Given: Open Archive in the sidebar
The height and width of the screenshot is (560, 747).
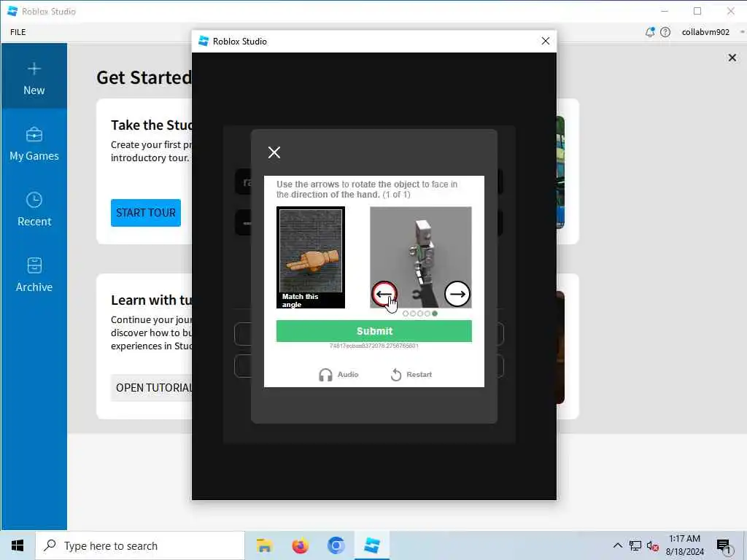Looking at the screenshot, I should pos(34,275).
